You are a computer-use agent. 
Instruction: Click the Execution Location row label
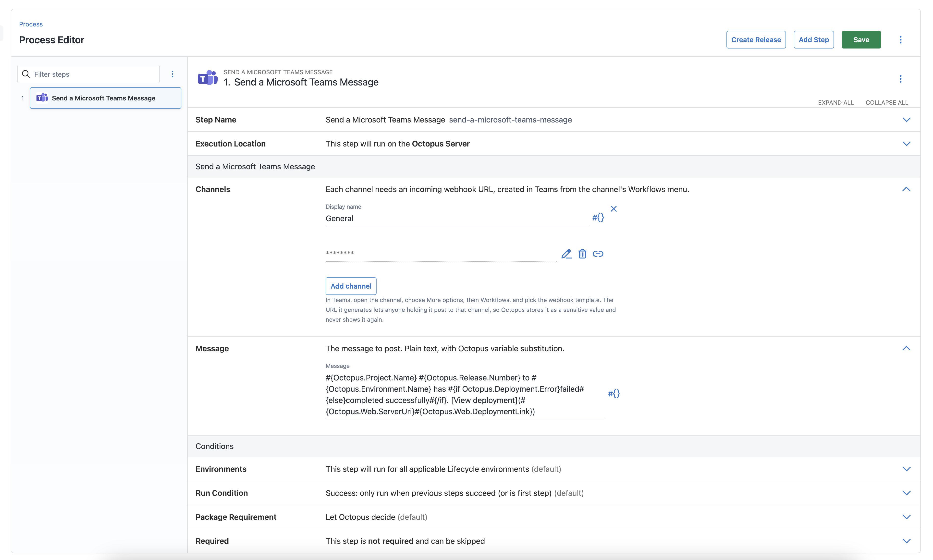(231, 144)
